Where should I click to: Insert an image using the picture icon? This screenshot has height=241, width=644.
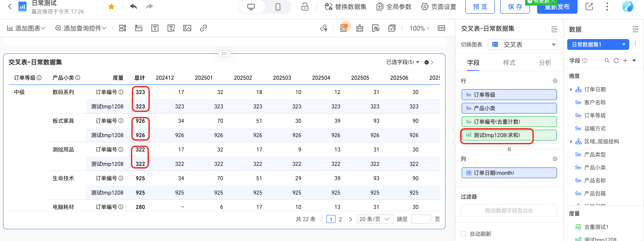pyautogui.click(x=187, y=28)
